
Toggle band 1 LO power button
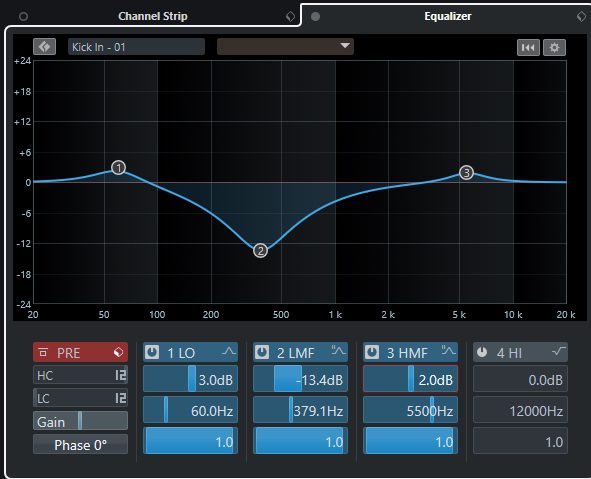point(152,352)
